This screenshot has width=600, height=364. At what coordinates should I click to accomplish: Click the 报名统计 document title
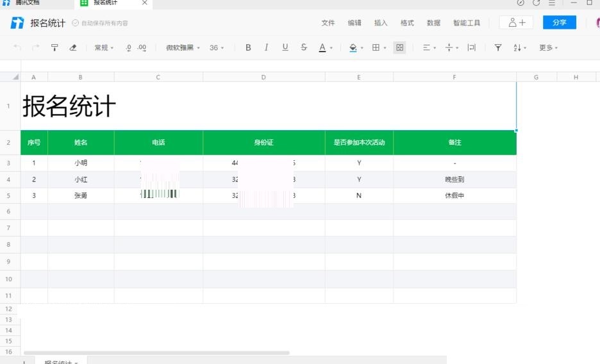(48, 23)
